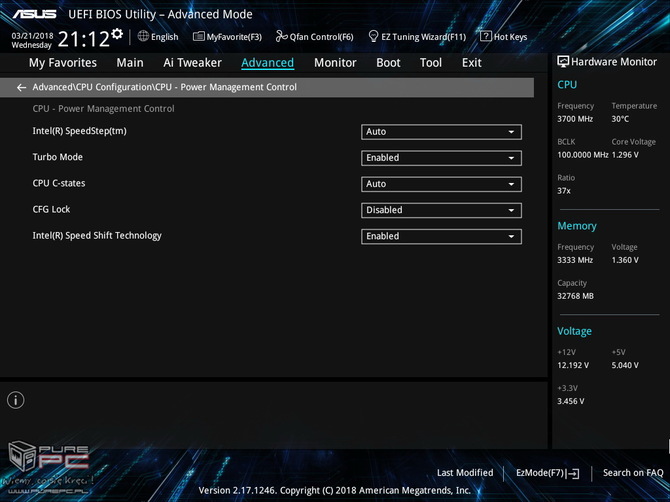Click Last Modified button
Viewport: 670px width, 502px height.
click(x=465, y=473)
